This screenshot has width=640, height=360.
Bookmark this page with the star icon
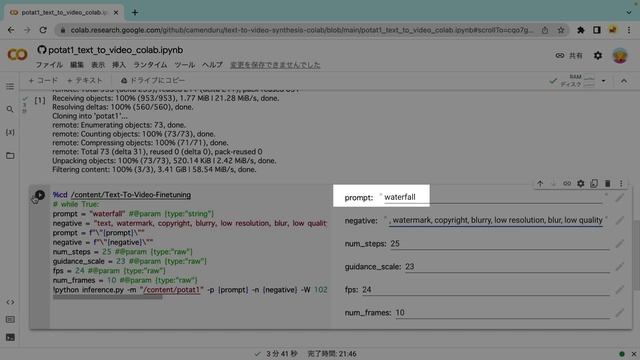coord(561,30)
